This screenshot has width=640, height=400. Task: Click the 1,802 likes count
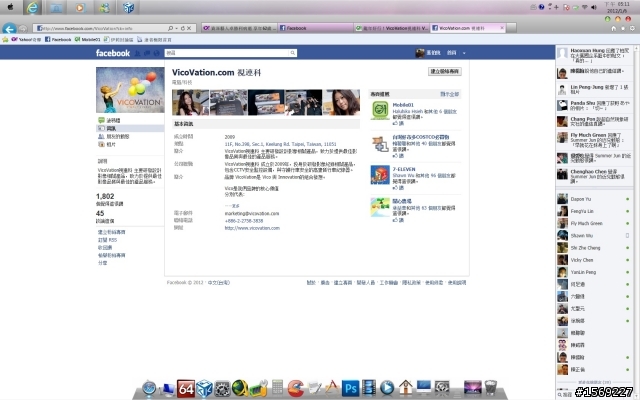[105, 196]
